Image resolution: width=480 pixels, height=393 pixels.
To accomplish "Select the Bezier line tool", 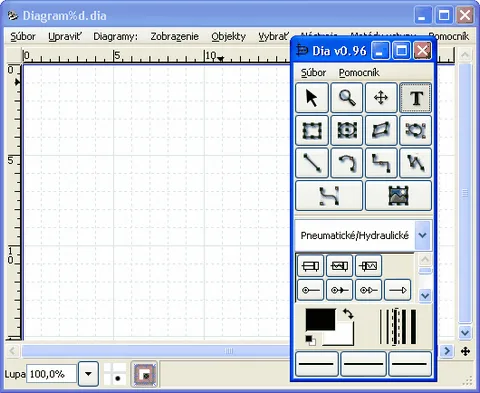I will [329, 196].
